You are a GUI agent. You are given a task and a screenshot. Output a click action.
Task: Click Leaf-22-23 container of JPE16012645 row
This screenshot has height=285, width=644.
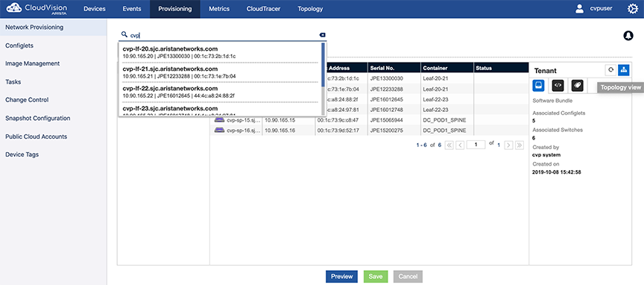(435, 99)
